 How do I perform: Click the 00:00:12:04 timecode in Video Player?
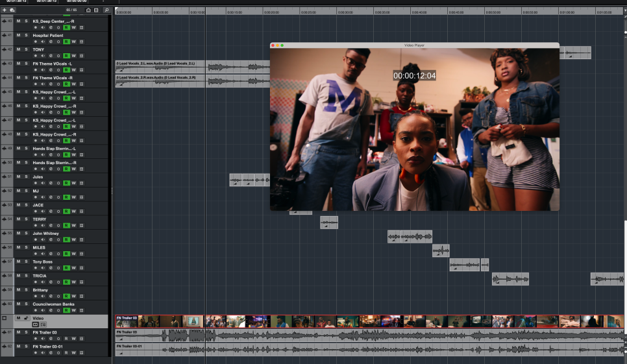[x=414, y=75]
